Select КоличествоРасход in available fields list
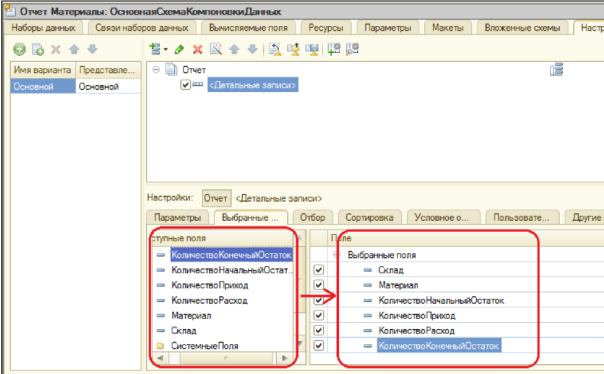The width and height of the screenshot is (604, 374). coord(210,300)
